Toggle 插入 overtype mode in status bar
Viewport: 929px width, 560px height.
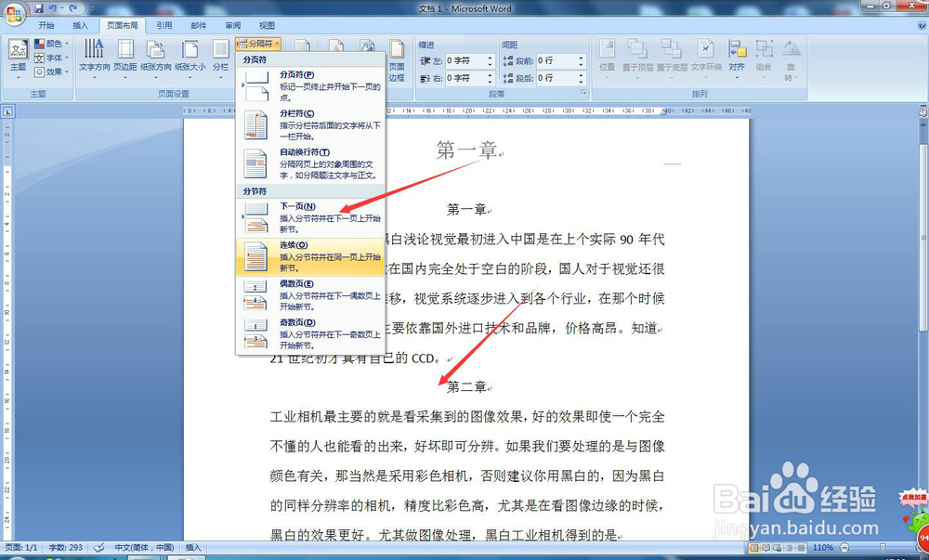point(191,547)
